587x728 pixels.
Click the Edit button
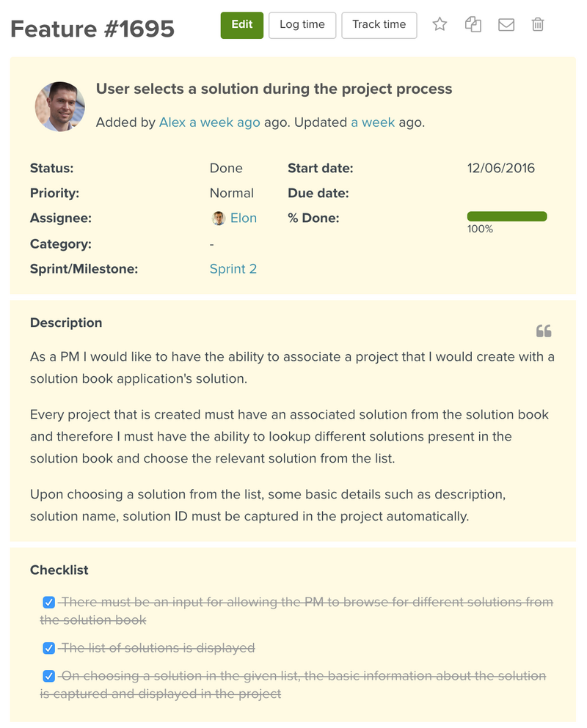point(241,24)
